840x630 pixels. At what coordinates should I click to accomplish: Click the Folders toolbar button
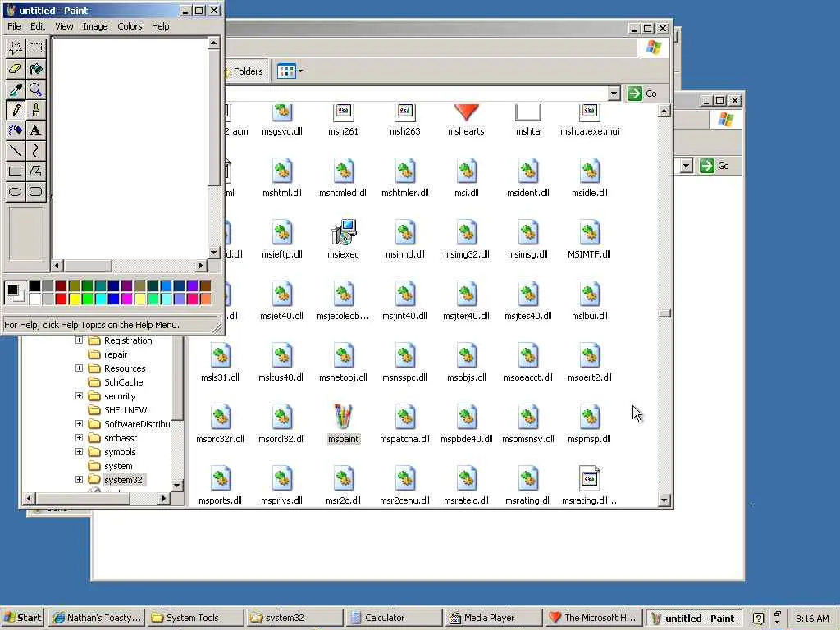[x=244, y=71]
